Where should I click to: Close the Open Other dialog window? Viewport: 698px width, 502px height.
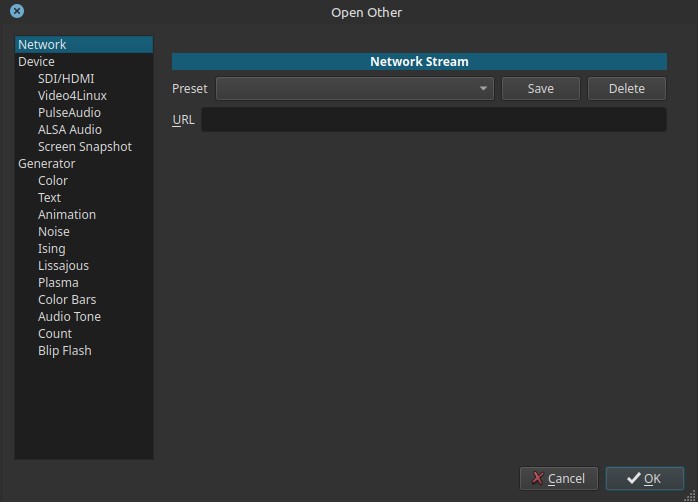click(16, 12)
